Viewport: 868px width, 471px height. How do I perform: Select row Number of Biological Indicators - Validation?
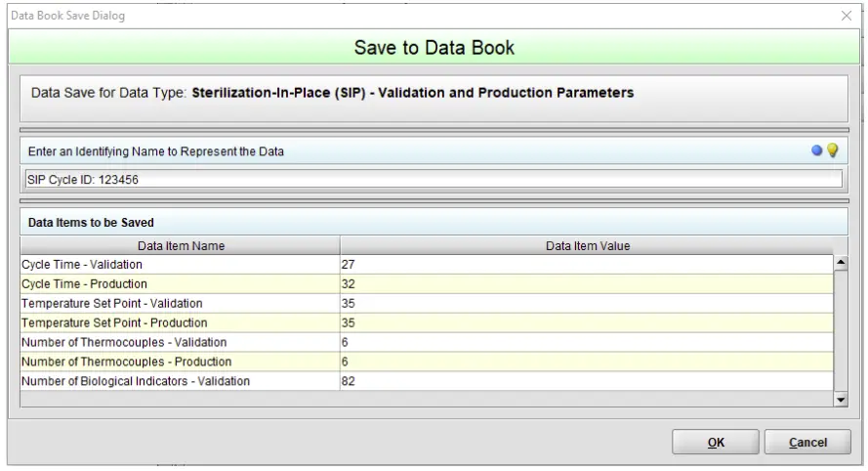point(427,381)
